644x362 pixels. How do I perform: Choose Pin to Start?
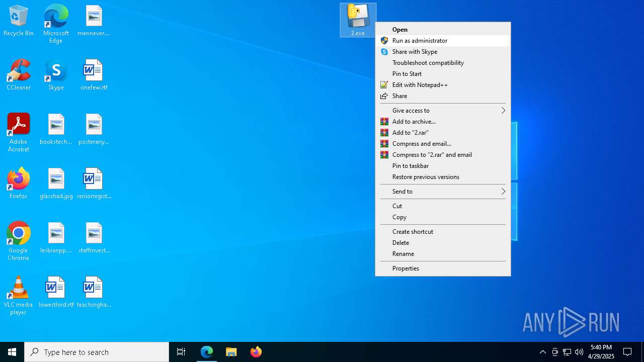(443, 74)
